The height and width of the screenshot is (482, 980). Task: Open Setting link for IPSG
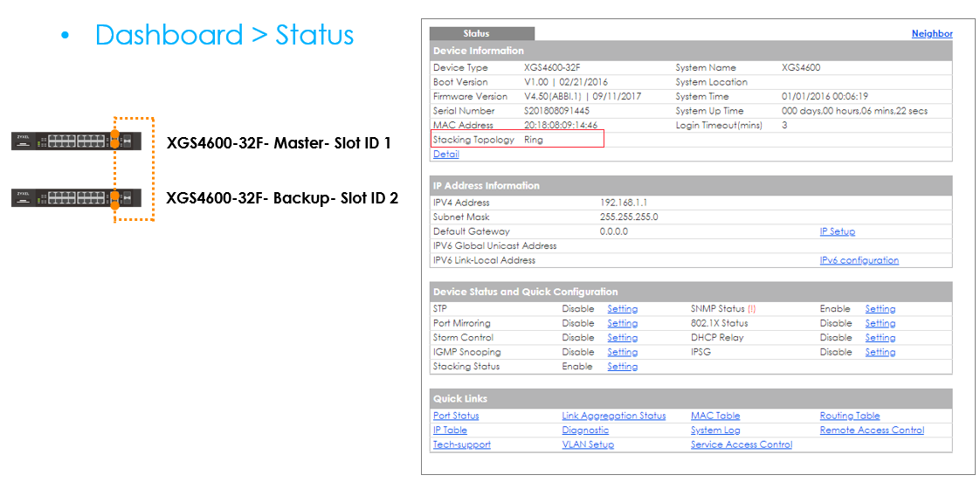pyautogui.click(x=880, y=352)
